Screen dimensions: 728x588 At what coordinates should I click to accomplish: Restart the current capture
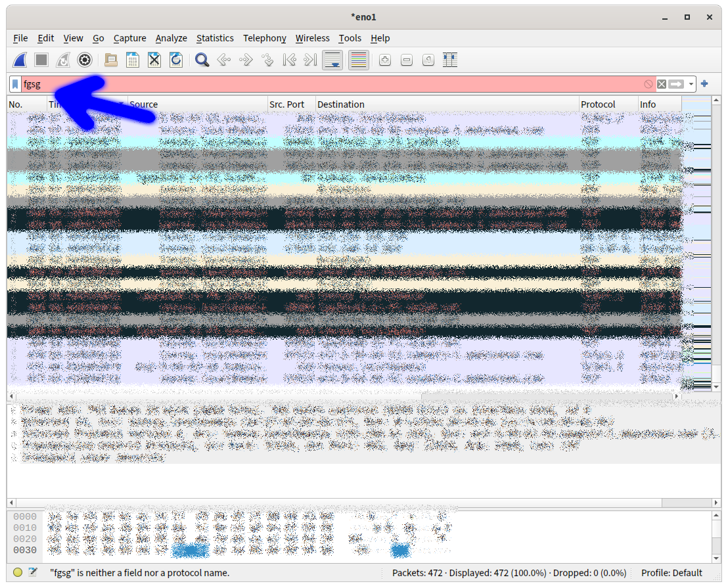click(62, 60)
